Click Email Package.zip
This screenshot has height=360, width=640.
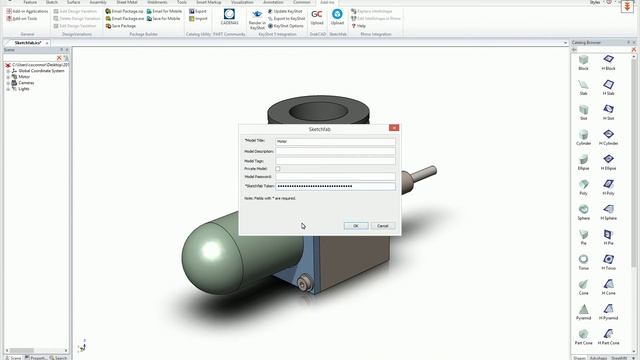coord(124,11)
